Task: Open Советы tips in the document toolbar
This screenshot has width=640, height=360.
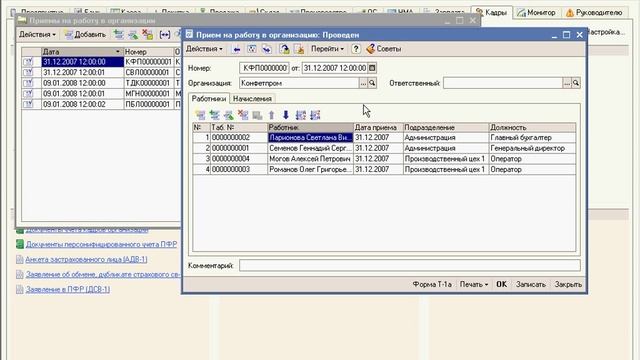Action: pyautogui.click(x=384, y=49)
